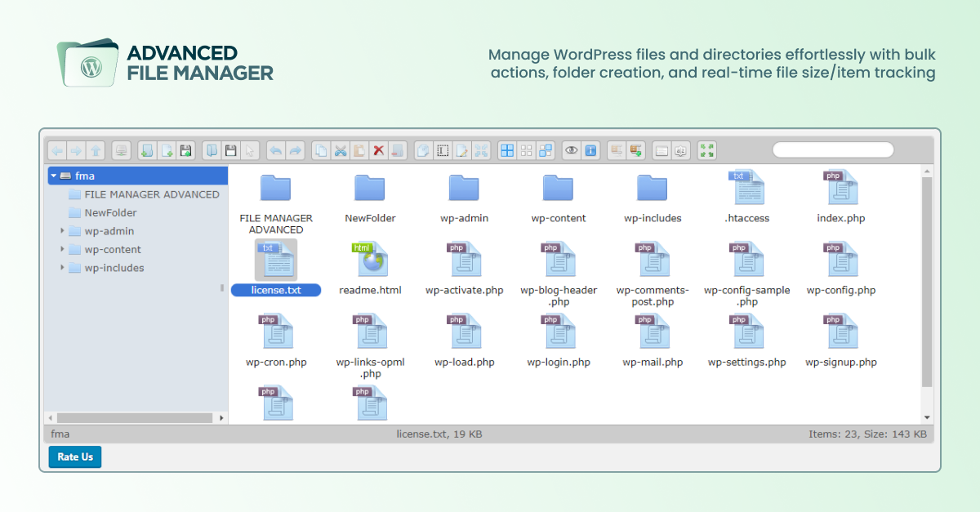This screenshot has width=980, height=512.
Task: Click the Copy icon in the toolbar
Action: [x=321, y=150]
